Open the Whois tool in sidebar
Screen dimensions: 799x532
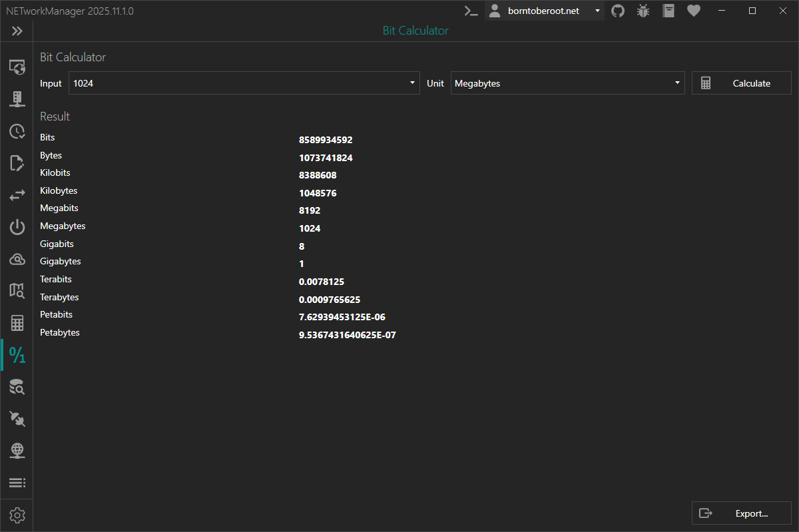coord(17,259)
